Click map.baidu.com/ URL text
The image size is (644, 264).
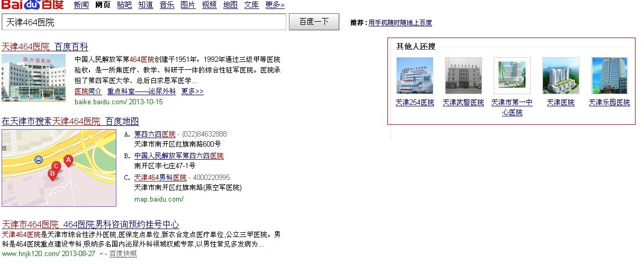(x=159, y=199)
